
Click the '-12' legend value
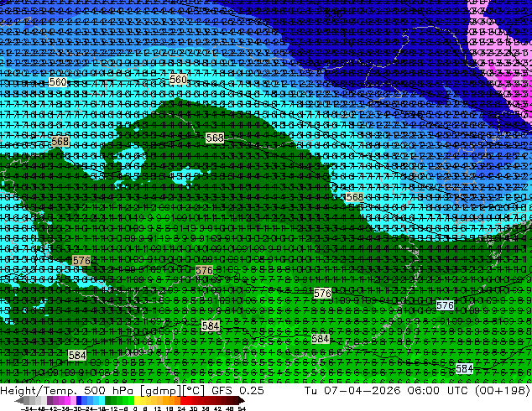[113, 408]
